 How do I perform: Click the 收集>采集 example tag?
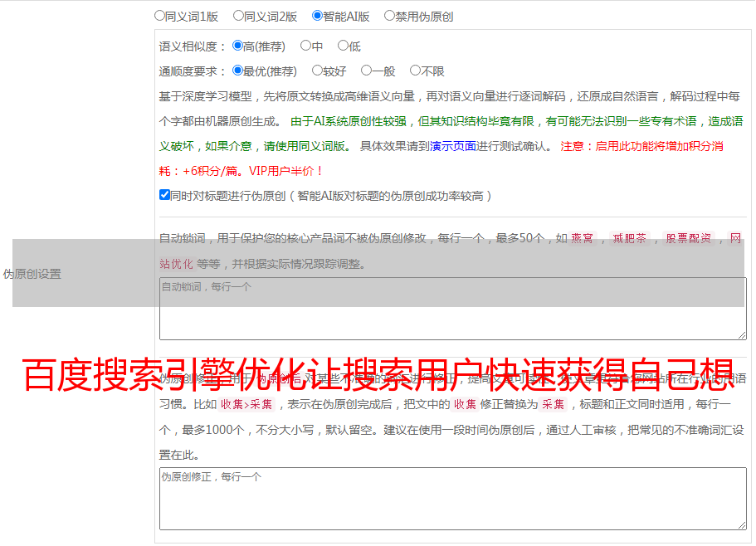point(246,405)
